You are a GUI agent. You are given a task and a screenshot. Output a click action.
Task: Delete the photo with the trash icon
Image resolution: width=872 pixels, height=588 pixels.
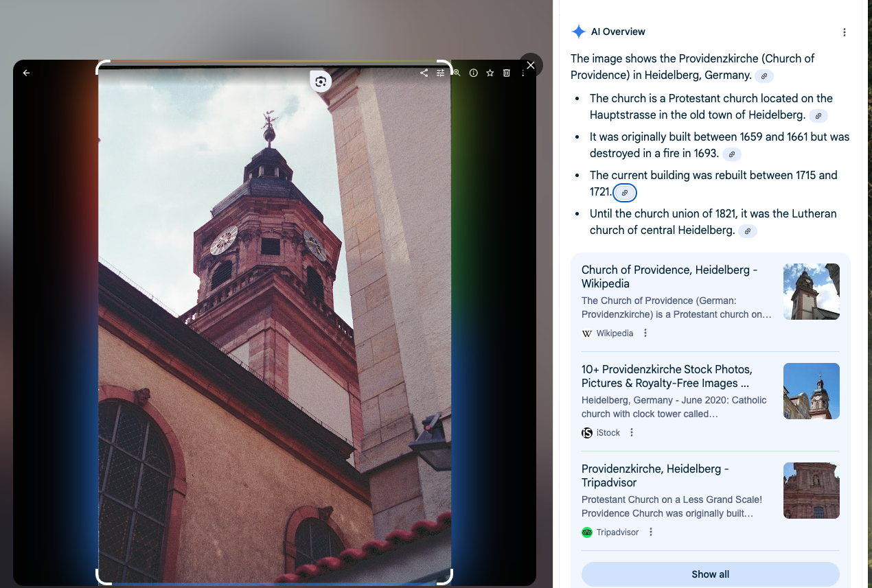pyautogui.click(x=507, y=73)
